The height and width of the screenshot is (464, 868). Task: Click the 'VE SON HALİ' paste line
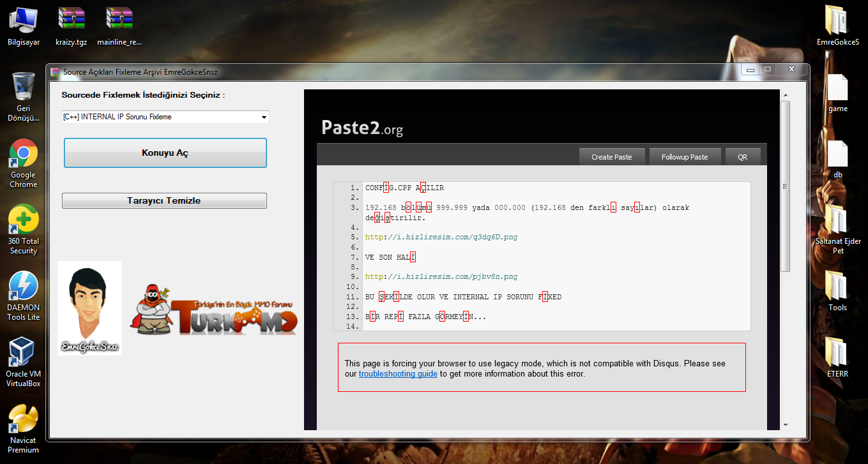[x=390, y=257]
